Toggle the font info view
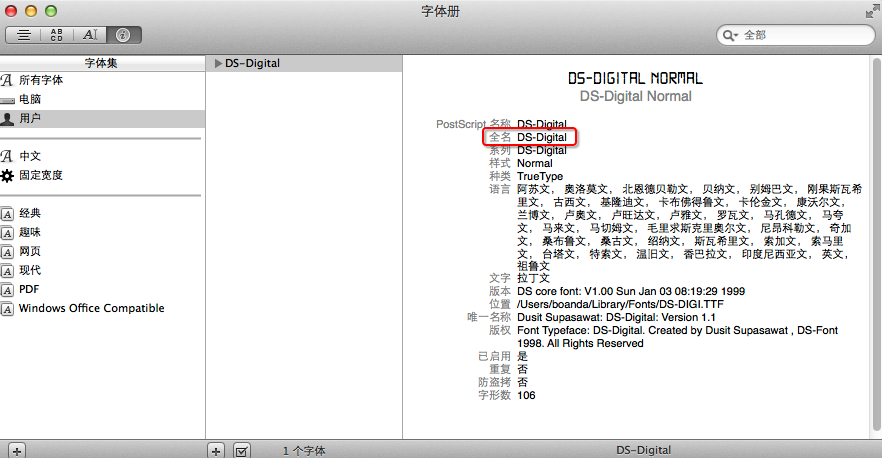 pyautogui.click(x=123, y=35)
